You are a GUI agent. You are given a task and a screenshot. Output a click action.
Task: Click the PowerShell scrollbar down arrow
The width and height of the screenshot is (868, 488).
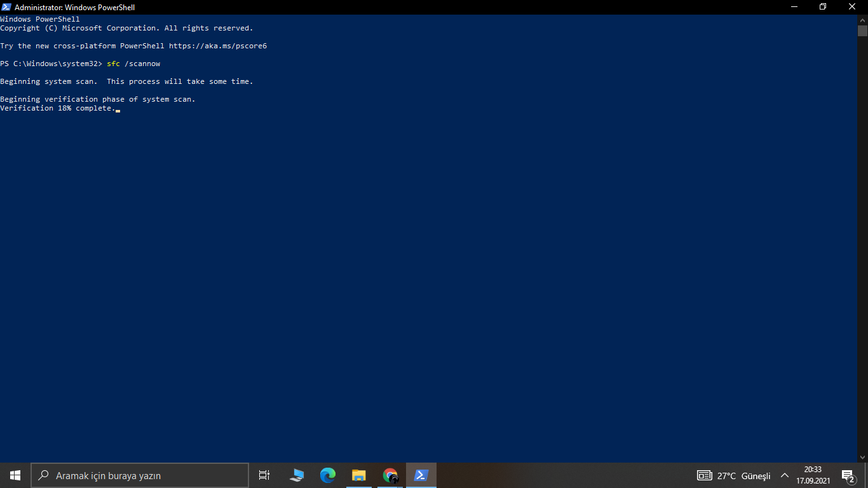coord(862,457)
